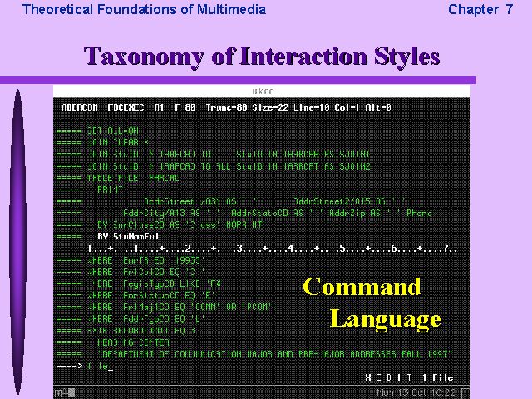This screenshot has height=399, width=532.
Task: Click the 'Chapter 7' label
Action: pyautogui.click(x=480, y=10)
